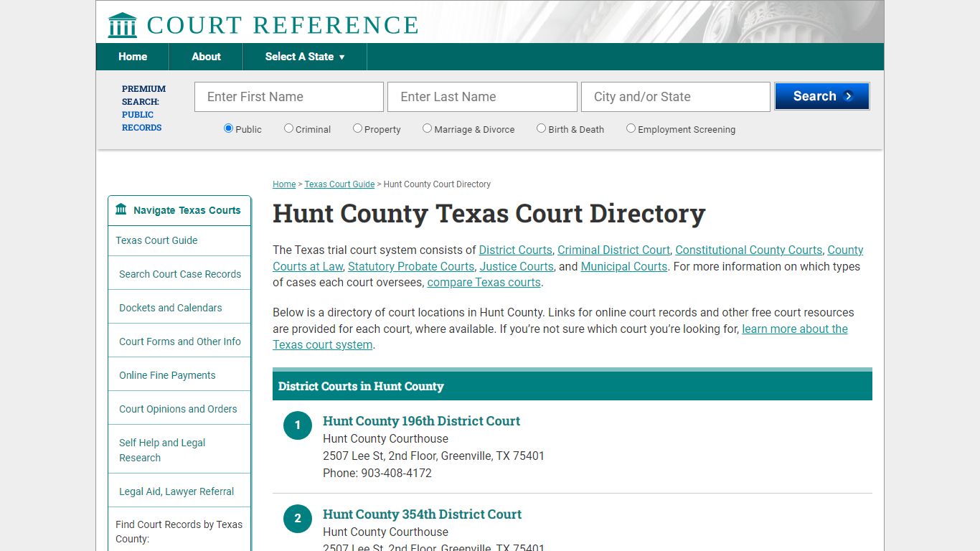The height and width of the screenshot is (551, 980).
Task: Click the Navigate Texas Courts heading
Action: coord(187,210)
